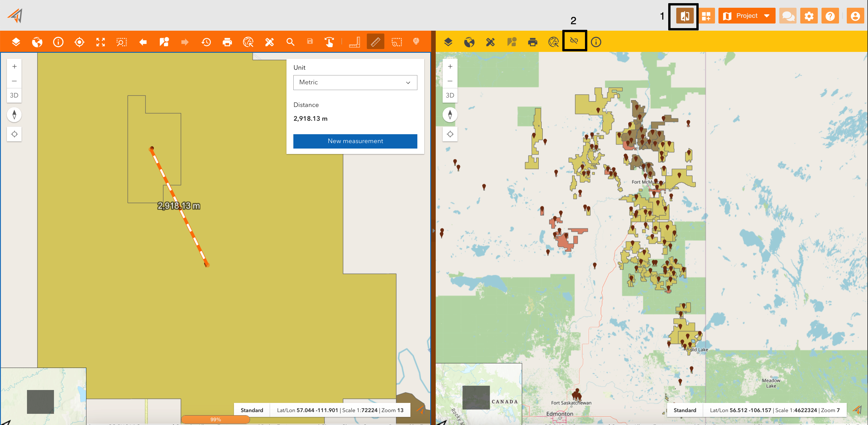This screenshot has height=425, width=868.
Task: Click the measurement line label on the map
Action: (179, 206)
